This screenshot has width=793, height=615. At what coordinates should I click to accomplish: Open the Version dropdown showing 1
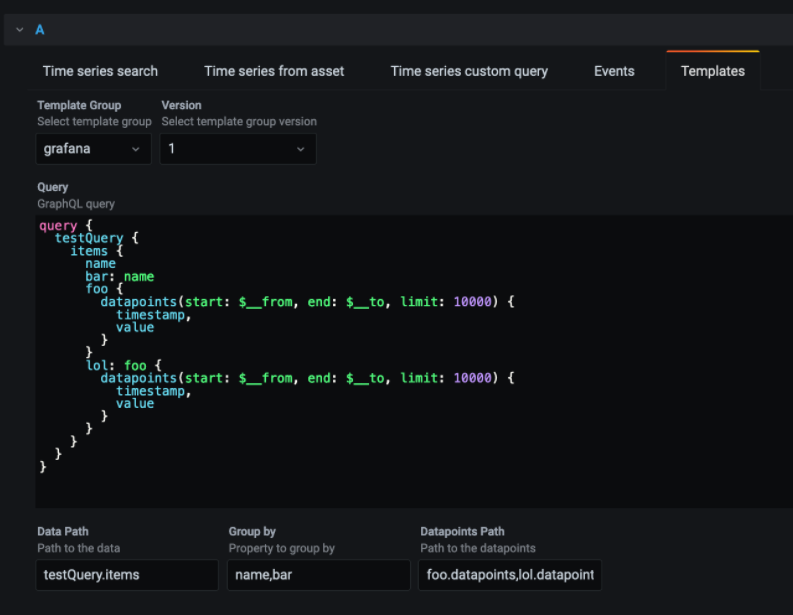(x=238, y=149)
